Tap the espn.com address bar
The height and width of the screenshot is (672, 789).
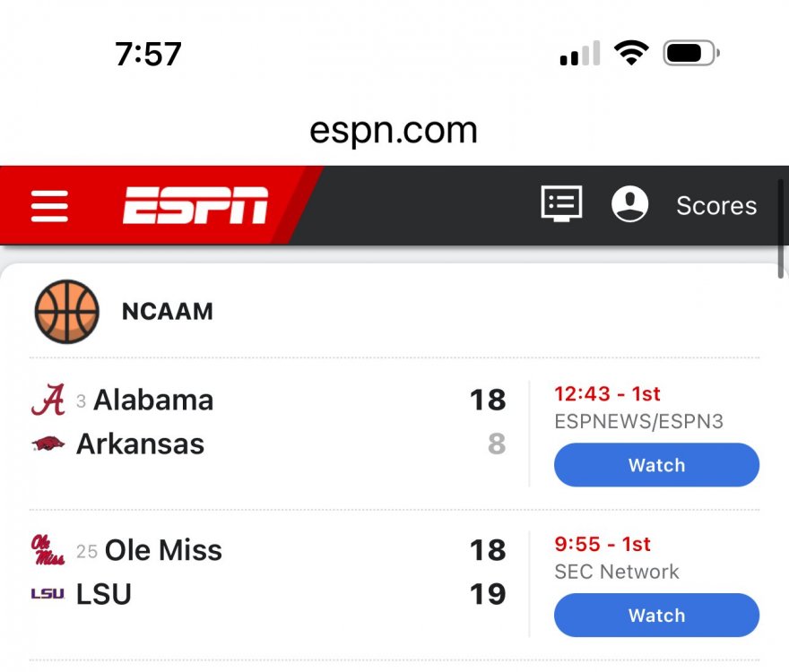394,131
